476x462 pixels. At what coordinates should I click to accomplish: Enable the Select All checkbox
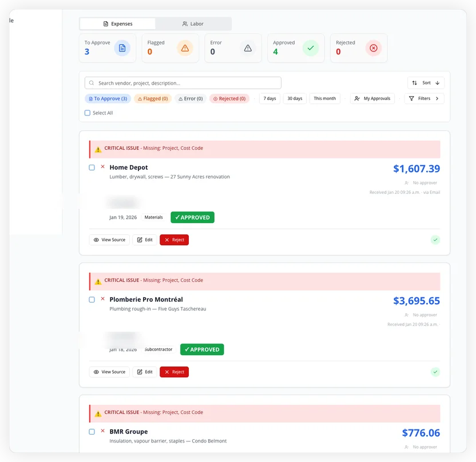87,113
